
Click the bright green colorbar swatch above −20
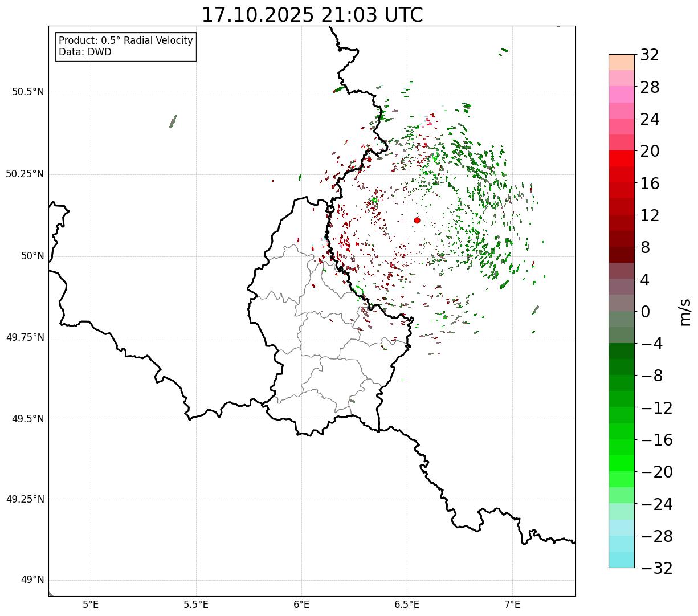[622, 463]
